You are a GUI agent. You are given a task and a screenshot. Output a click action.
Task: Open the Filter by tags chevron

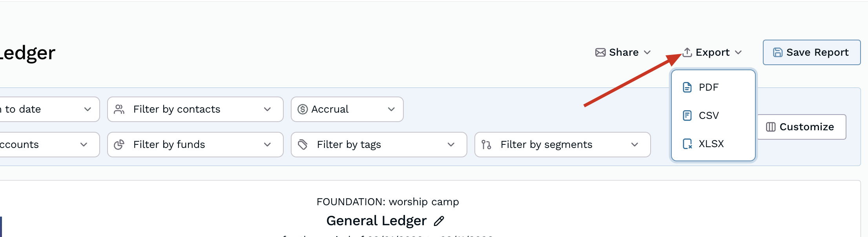click(x=451, y=145)
